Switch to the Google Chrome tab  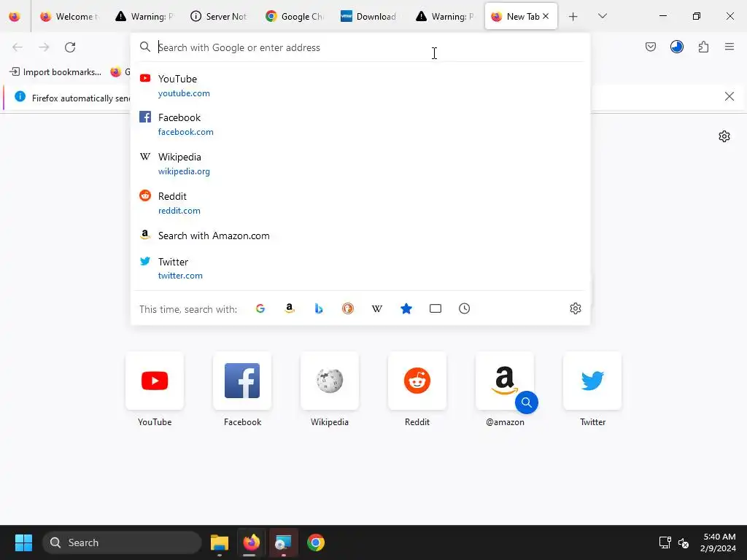point(295,16)
